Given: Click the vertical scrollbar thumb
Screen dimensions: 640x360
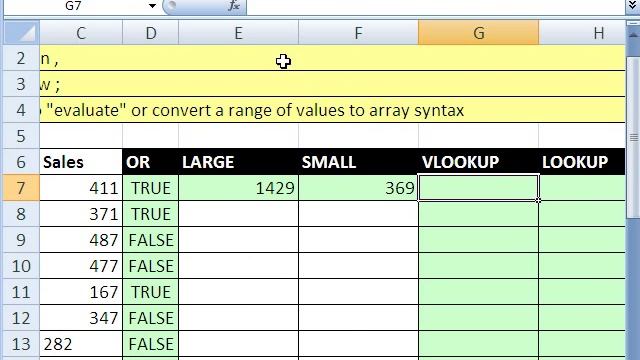Looking at the screenshot, I should [x=633, y=137].
